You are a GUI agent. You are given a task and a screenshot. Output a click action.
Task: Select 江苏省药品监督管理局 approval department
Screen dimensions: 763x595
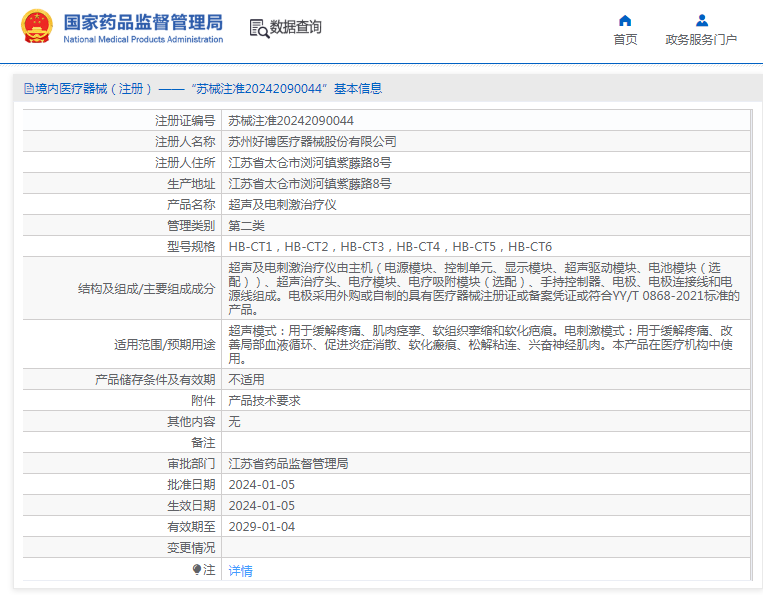(x=288, y=463)
